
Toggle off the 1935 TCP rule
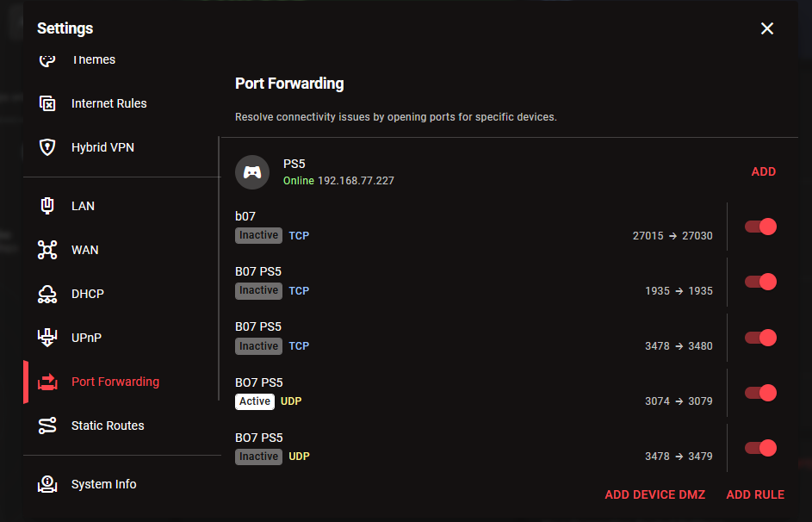[x=760, y=282]
